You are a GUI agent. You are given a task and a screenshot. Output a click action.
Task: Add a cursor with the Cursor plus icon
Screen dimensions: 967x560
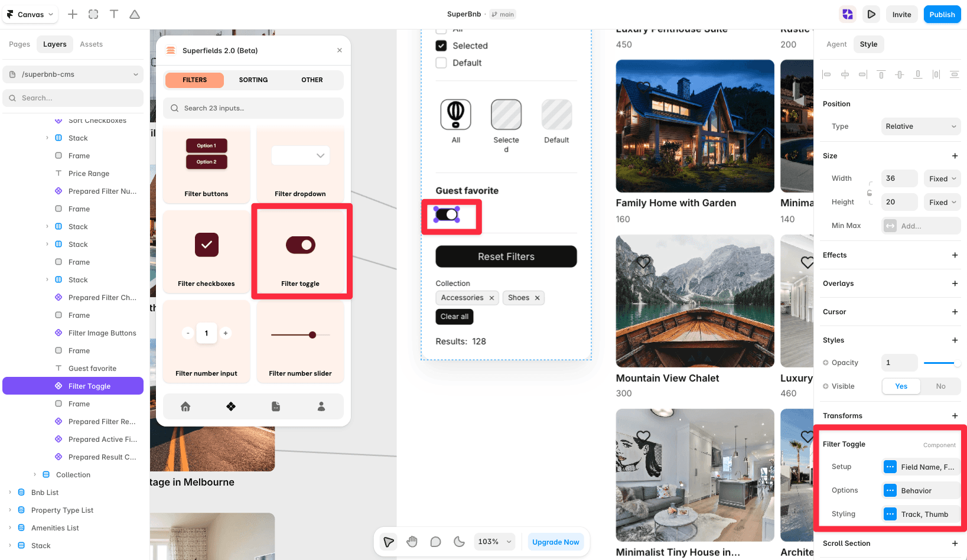955,312
